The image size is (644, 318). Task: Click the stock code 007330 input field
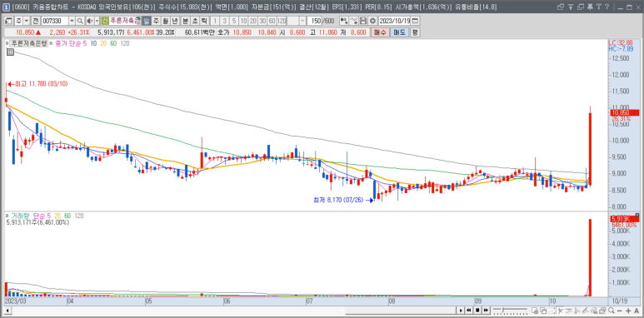55,21
